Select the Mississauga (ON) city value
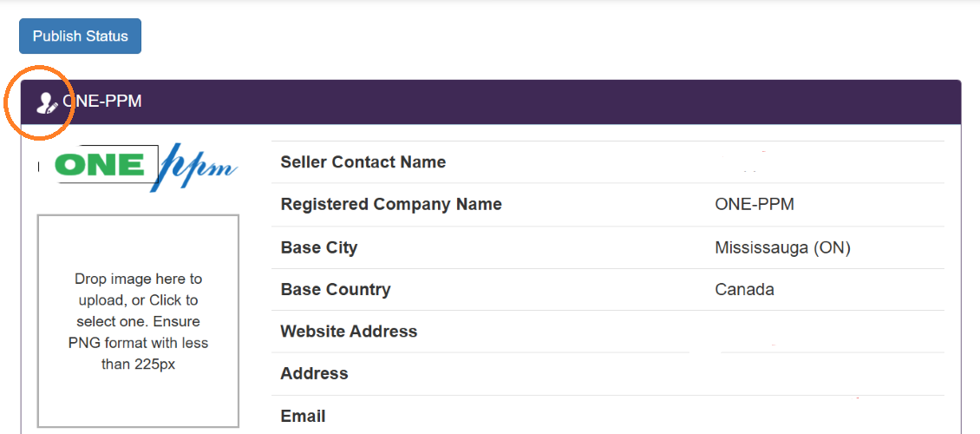This screenshot has height=434, width=980. click(x=782, y=248)
